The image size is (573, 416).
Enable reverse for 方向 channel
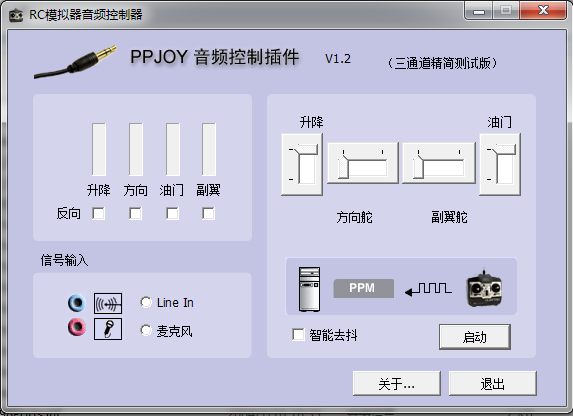(135, 213)
